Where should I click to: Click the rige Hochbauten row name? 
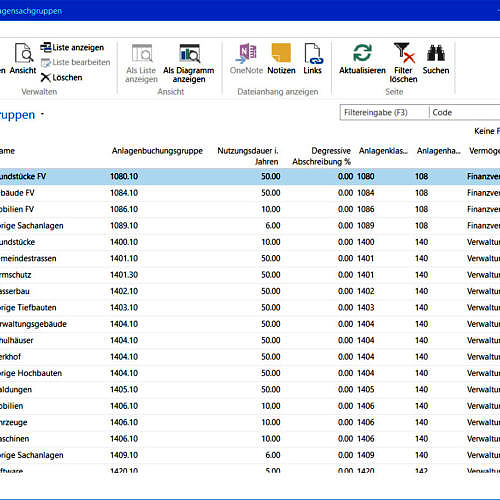[31, 373]
